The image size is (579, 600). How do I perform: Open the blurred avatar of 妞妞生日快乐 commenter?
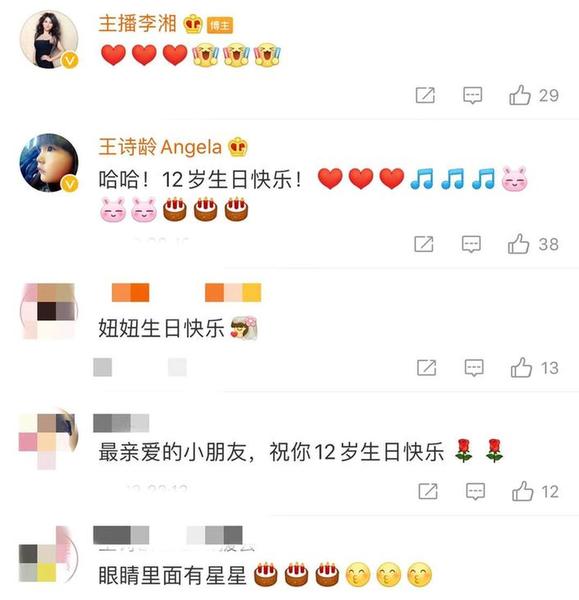49,311
